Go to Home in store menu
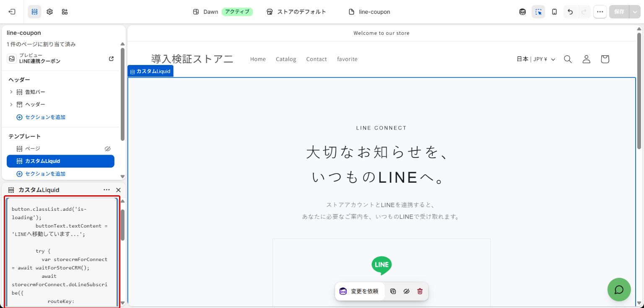The height and width of the screenshot is (308, 644). click(258, 59)
